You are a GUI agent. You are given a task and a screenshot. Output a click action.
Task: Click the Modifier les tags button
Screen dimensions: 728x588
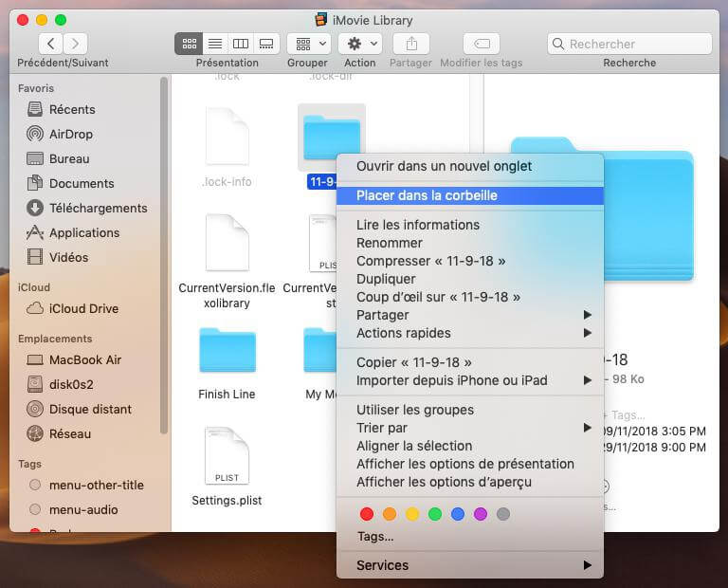point(482,44)
